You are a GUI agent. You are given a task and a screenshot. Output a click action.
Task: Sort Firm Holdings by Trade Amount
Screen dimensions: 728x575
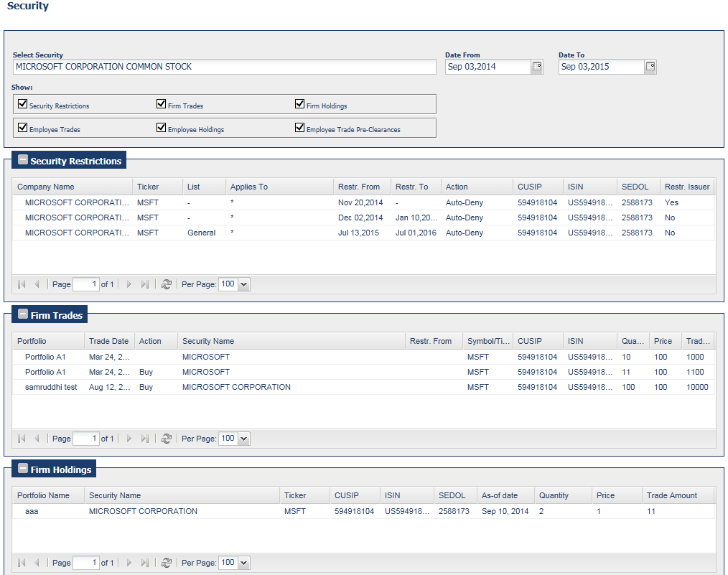click(678, 495)
